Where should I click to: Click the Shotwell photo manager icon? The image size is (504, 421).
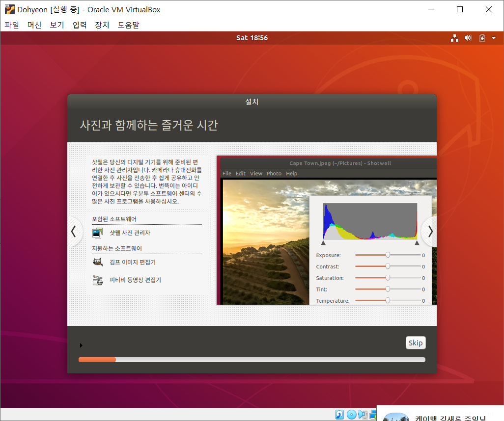pyautogui.click(x=97, y=233)
